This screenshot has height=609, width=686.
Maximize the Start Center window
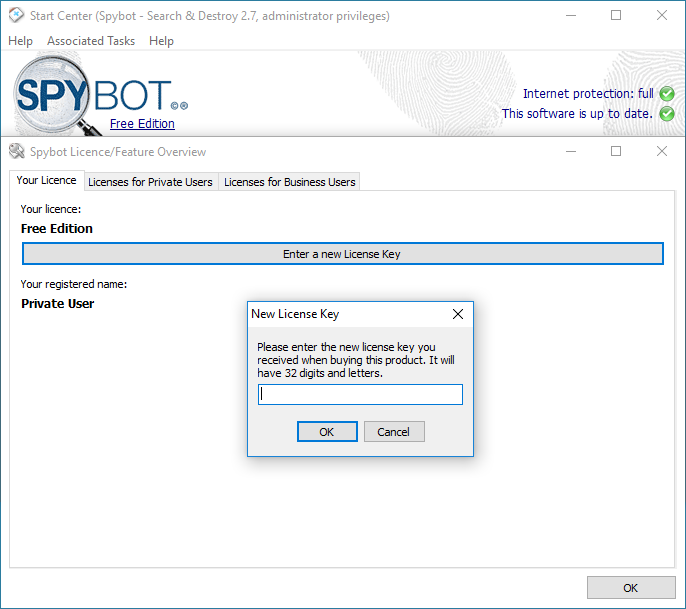click(616, 15)
